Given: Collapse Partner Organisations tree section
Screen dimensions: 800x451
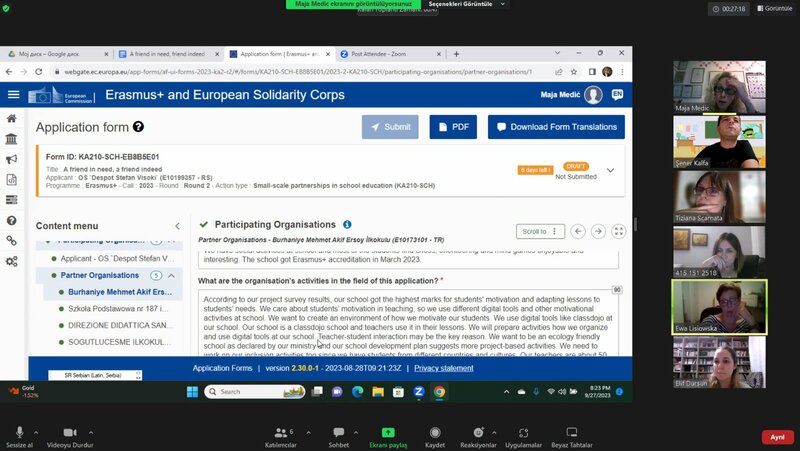Looking at the screenshot, I should pos(171,275).
